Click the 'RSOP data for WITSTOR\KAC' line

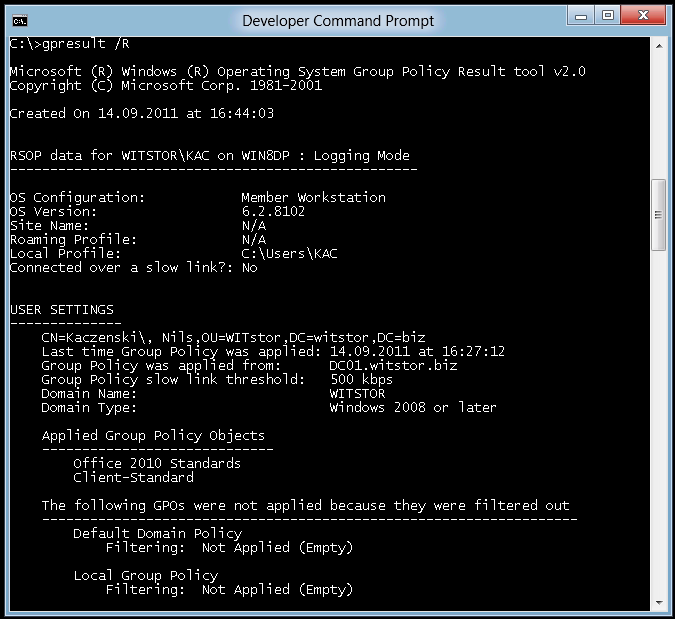click(x=210, y=155)
